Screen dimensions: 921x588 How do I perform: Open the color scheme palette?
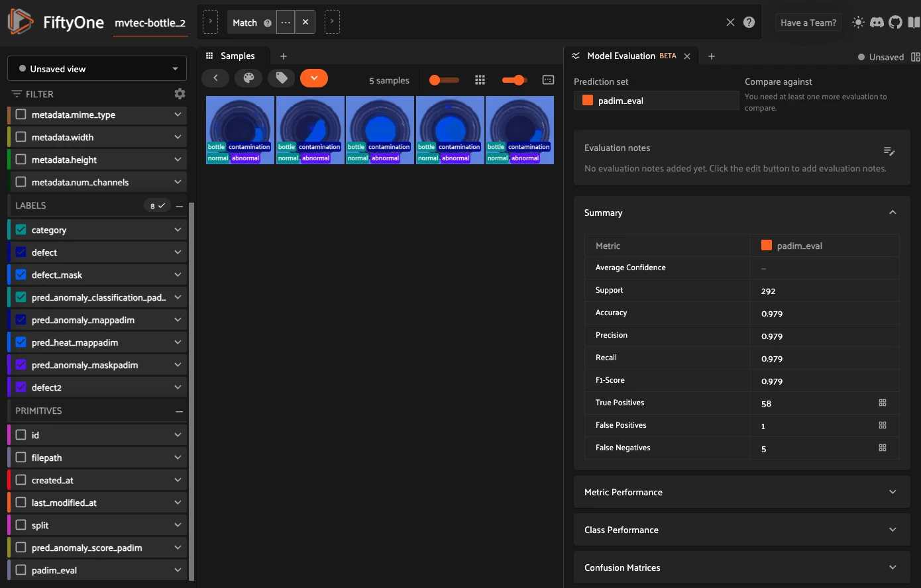(248, 78)
